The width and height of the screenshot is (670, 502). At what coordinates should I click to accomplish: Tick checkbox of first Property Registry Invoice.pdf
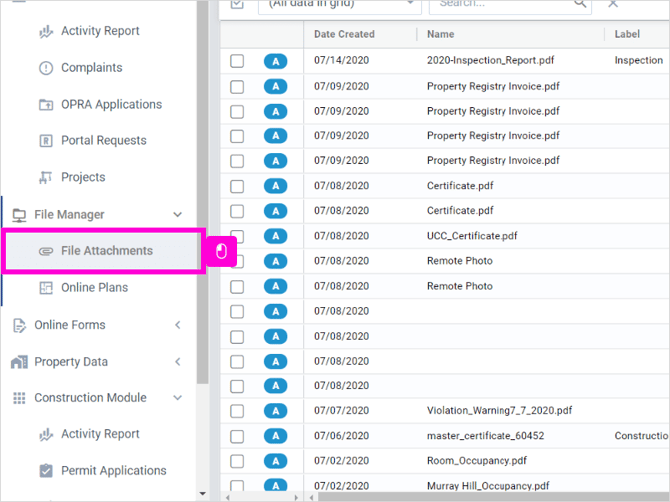[x=237, y=87]
